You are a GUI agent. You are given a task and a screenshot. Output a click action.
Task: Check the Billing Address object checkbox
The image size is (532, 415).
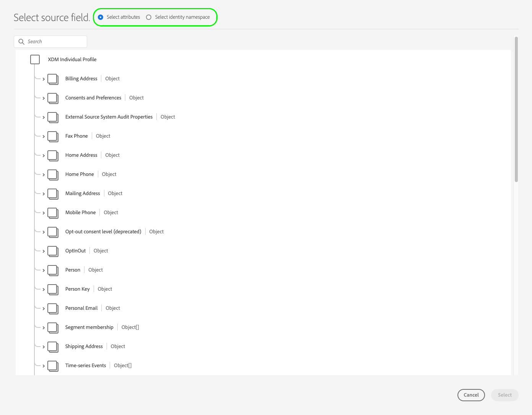click(x=53, y=79)
